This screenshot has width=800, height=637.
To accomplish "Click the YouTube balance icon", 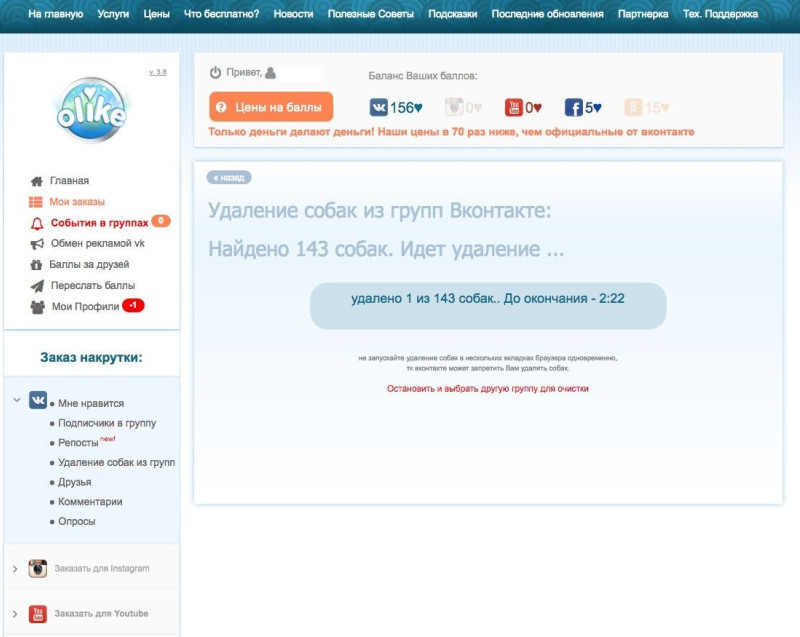I will [514, 108].
